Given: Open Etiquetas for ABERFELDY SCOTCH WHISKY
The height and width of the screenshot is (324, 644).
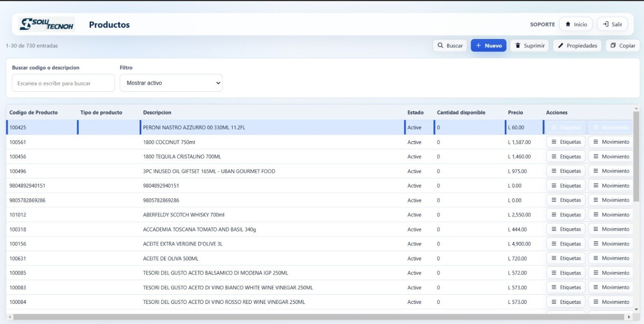Looking at the screenshot, I should (x=566, y=215).
